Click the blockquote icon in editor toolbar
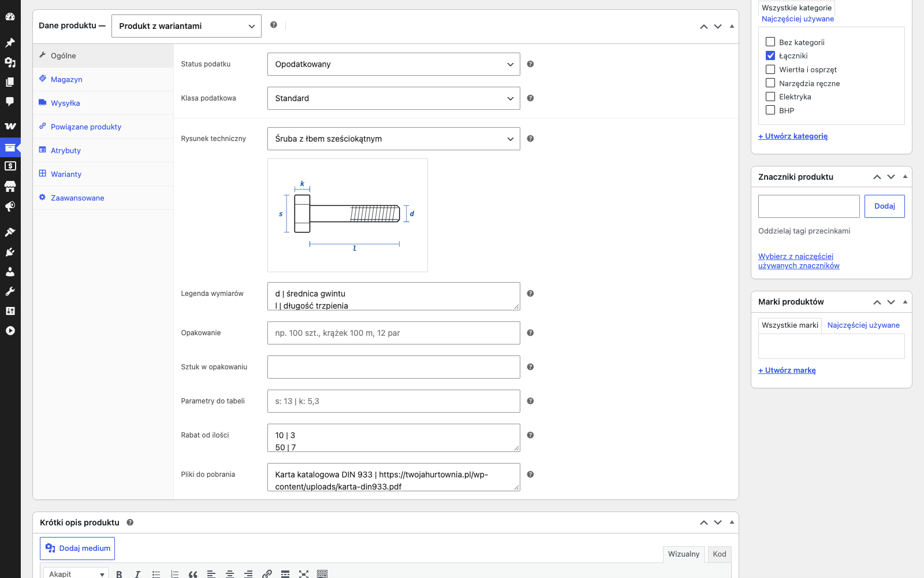 point(193,574)
